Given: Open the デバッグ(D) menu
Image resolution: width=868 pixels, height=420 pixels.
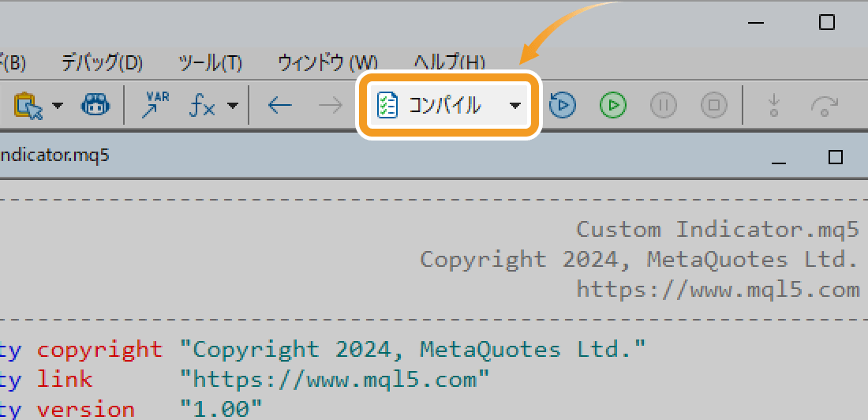Looking at the screenshot, I should [x=102, y=62].
